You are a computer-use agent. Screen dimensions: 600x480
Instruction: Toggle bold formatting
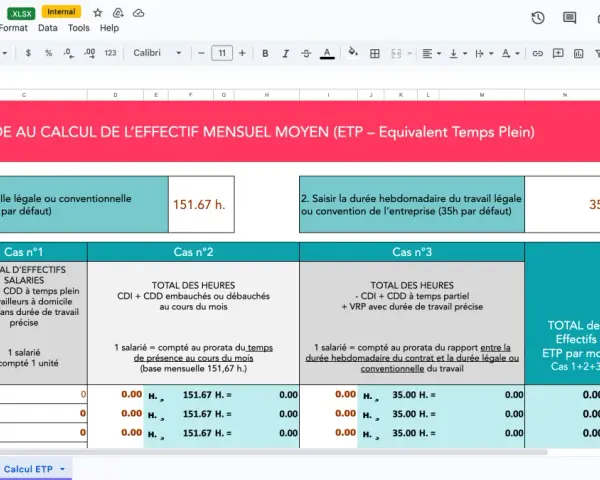[265, 53]
